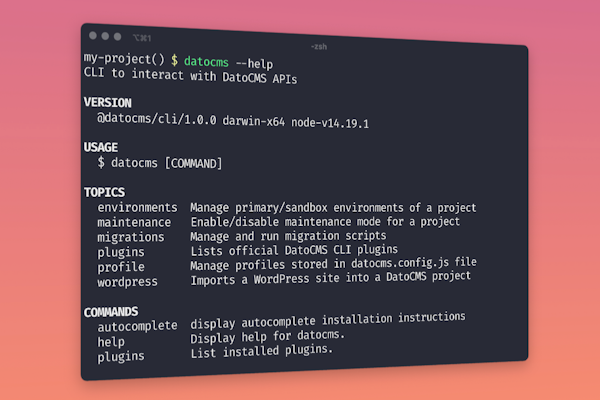Click 'List installed plugins.' description

tap(262, 351)
